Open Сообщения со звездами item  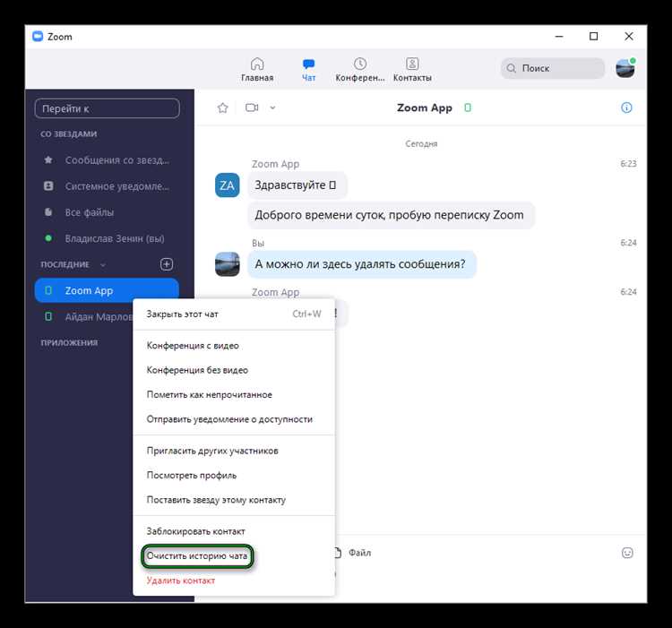click(x=108, y=160)
